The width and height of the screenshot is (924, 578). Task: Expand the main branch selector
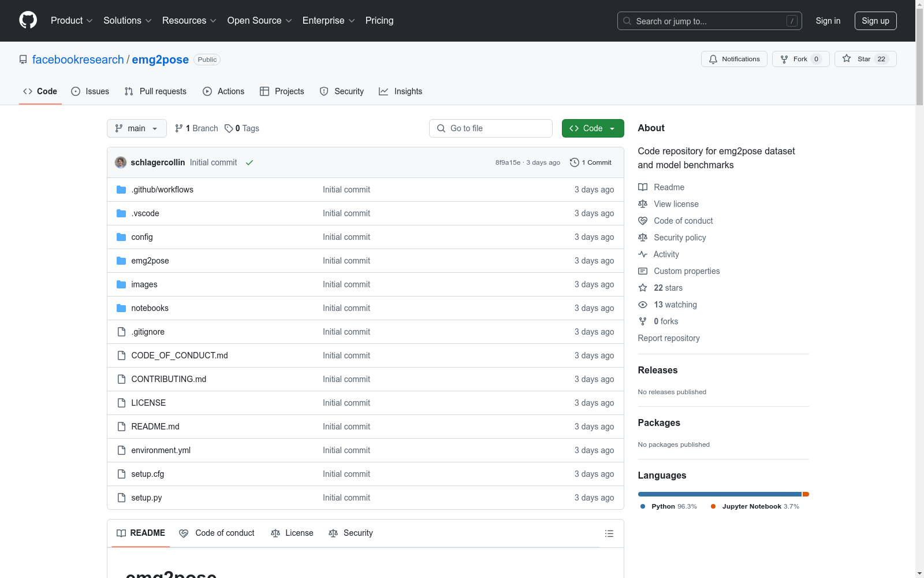[136, 128]
